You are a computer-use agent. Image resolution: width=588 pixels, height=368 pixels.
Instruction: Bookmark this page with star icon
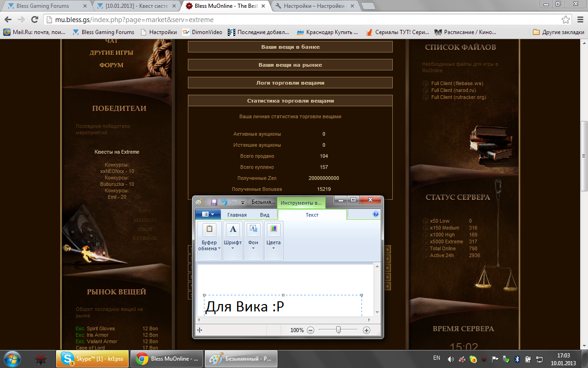[565, 20]
